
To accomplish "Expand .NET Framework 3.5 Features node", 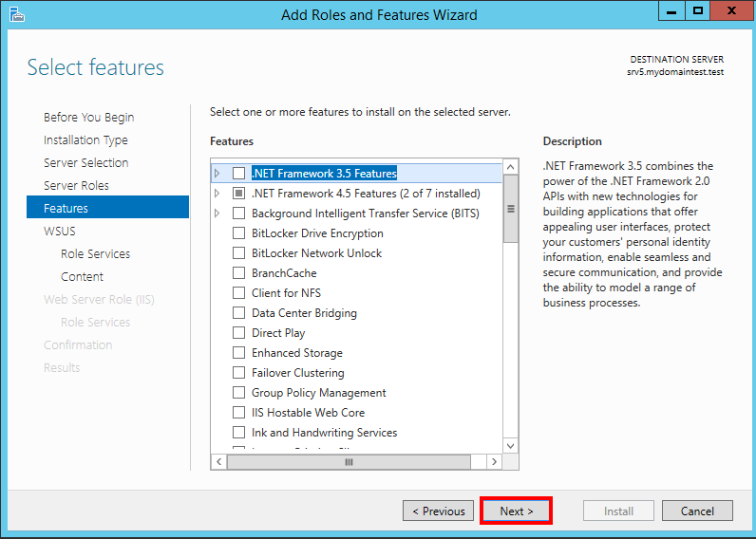I will point(217,173).
